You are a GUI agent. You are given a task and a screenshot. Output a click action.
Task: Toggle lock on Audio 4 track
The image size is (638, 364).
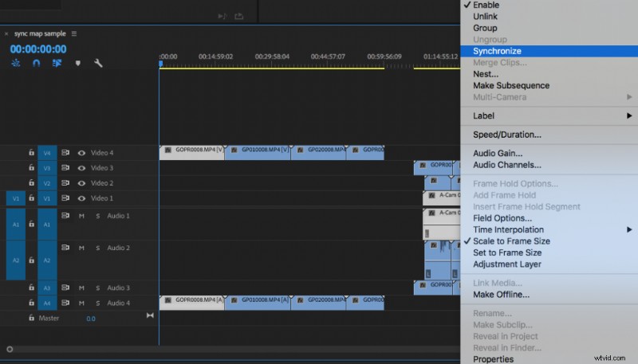31,303
